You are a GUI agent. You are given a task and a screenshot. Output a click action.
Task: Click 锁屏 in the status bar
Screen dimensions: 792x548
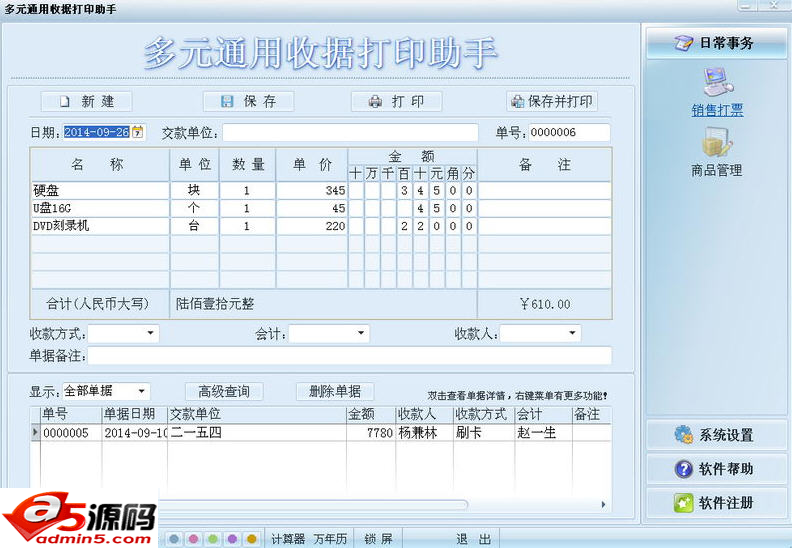378,539
